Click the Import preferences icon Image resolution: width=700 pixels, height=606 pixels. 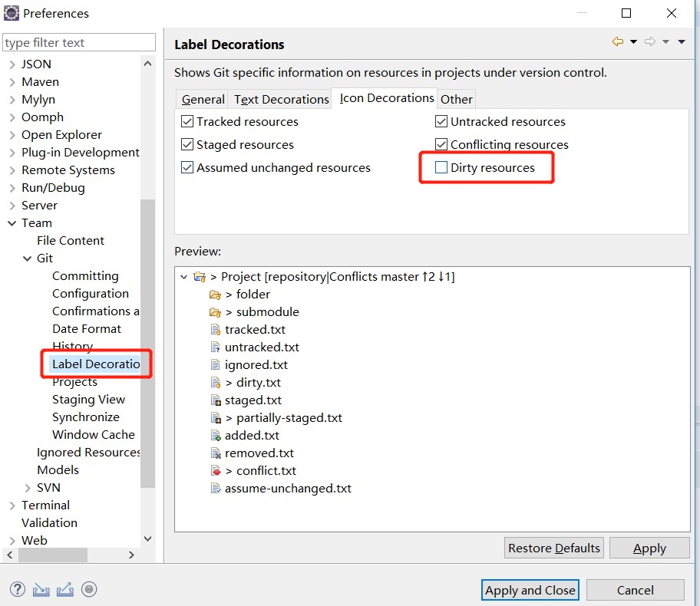41,589
